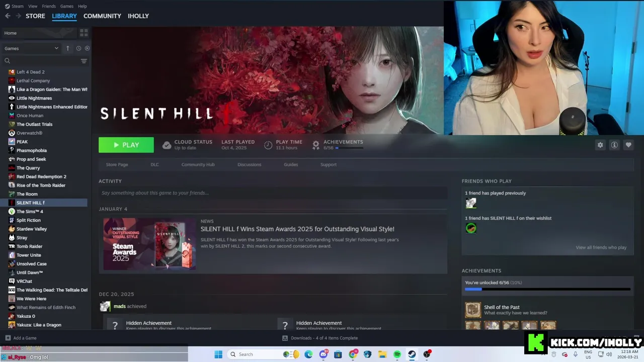Screen dimensions: 644x362
Task: Expand the Games category dropdown
Action: (31, 48)
